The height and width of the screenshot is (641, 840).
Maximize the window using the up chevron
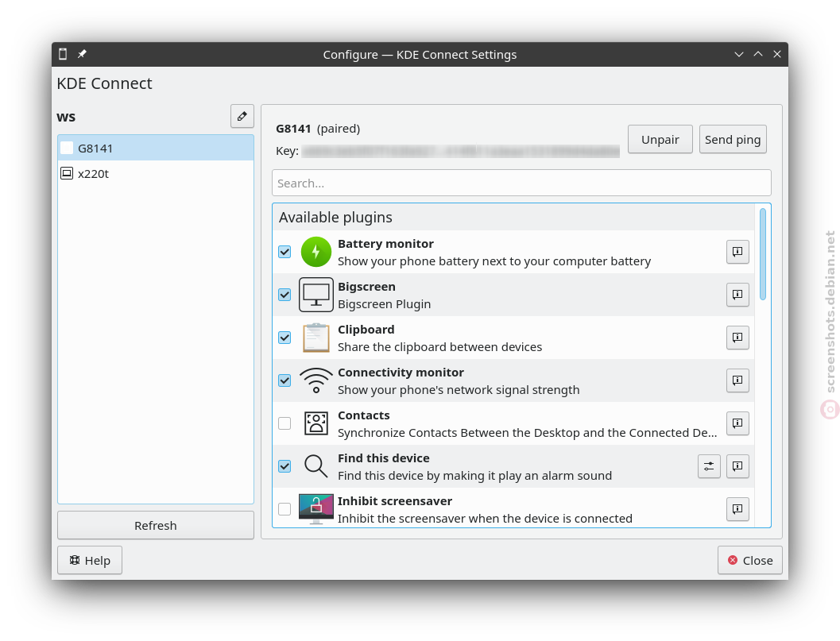pos(758,54)
